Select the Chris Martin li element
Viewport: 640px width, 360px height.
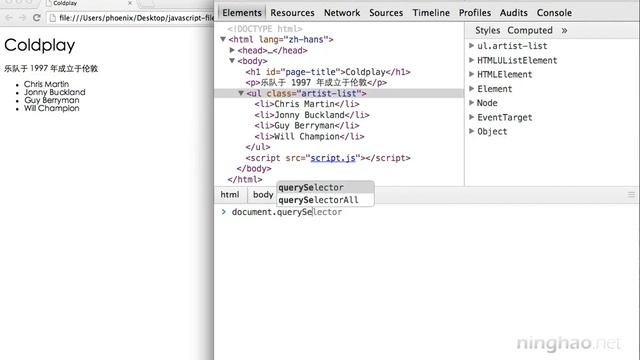coord(307,104)
